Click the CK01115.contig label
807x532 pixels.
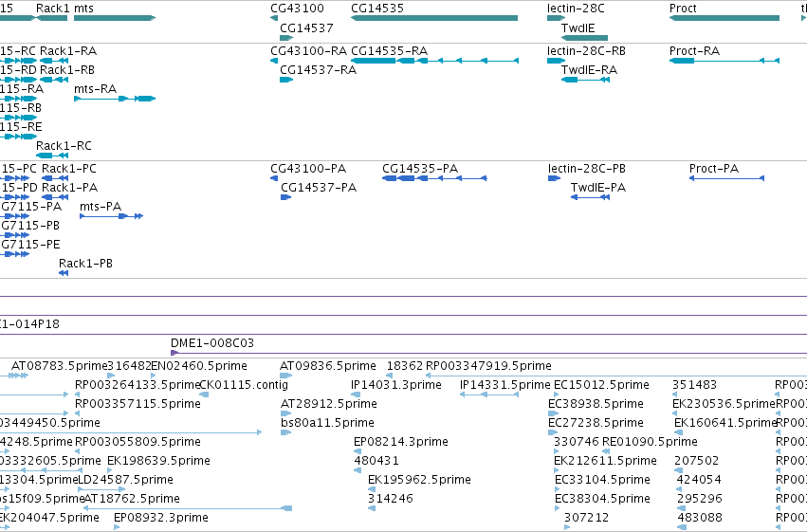pyautogui.click(x=244, y=385)
